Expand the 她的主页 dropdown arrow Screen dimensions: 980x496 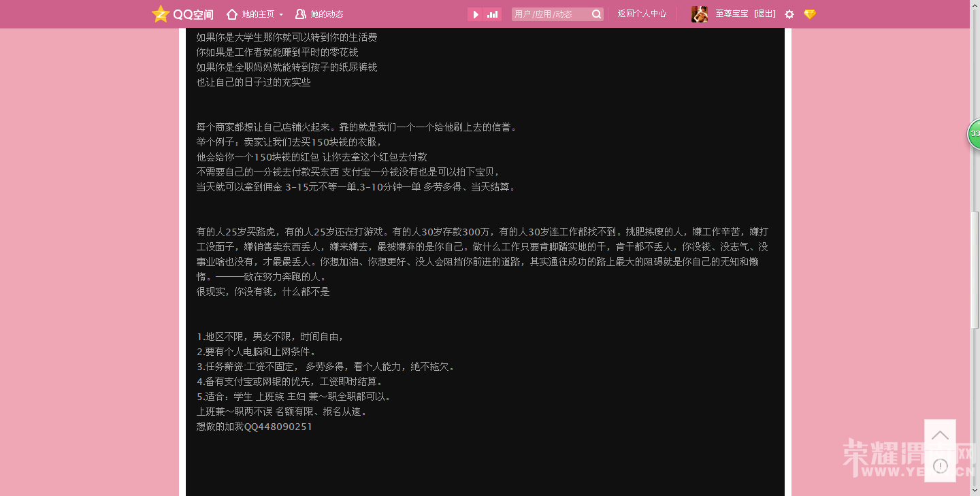coord(280,14)
